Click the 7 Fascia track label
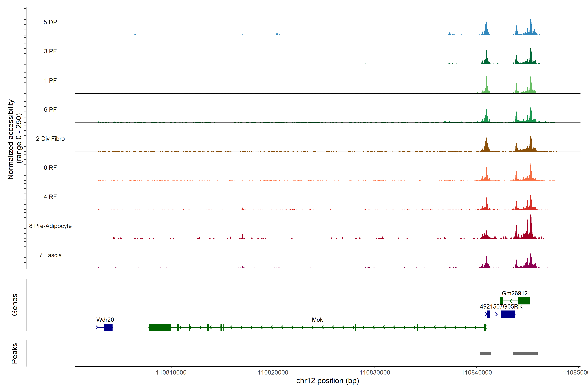Screen dimensions: 588x392 tap(50, 255)
